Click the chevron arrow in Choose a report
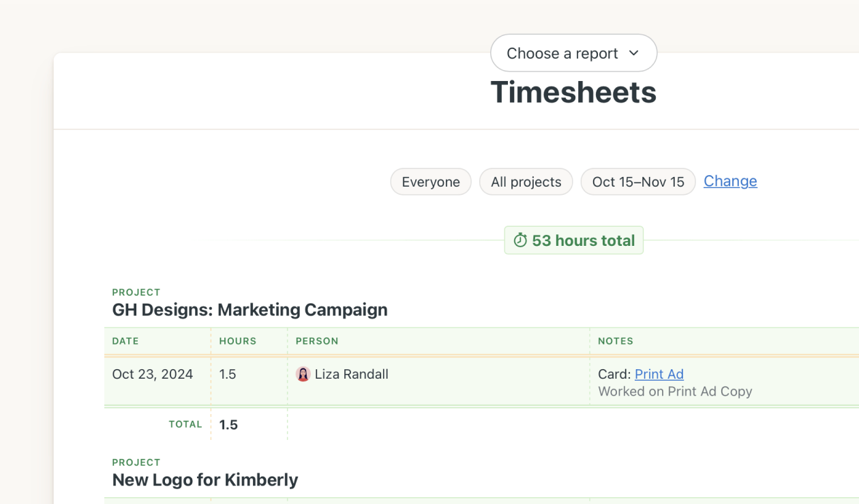Screen dimensions: 859x504 pyautogui.click(x=634, y=53)
